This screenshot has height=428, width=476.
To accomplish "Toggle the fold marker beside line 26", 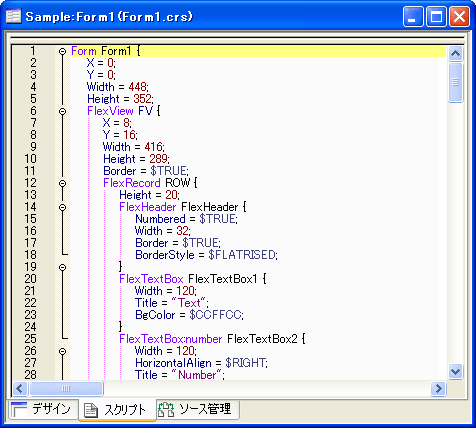I will coord(62,351).
